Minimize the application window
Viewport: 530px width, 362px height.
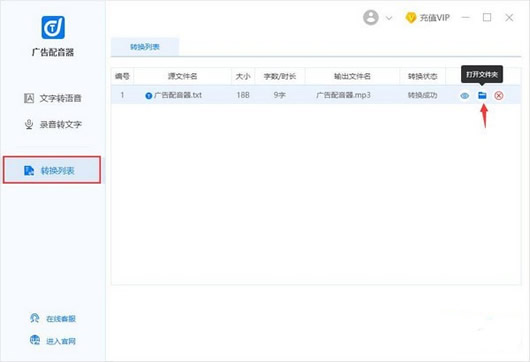tap(466, 18)
